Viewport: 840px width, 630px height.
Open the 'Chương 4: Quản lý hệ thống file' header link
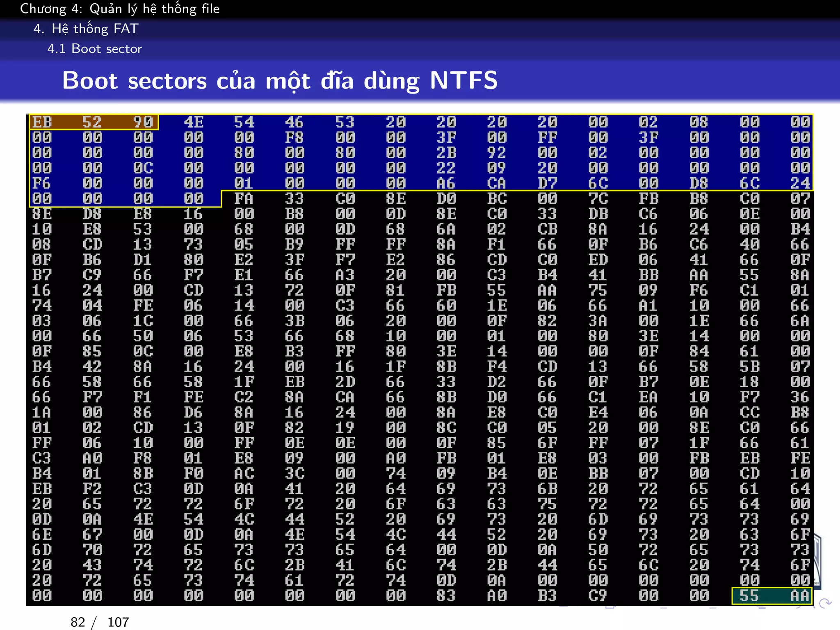point(120,9)
